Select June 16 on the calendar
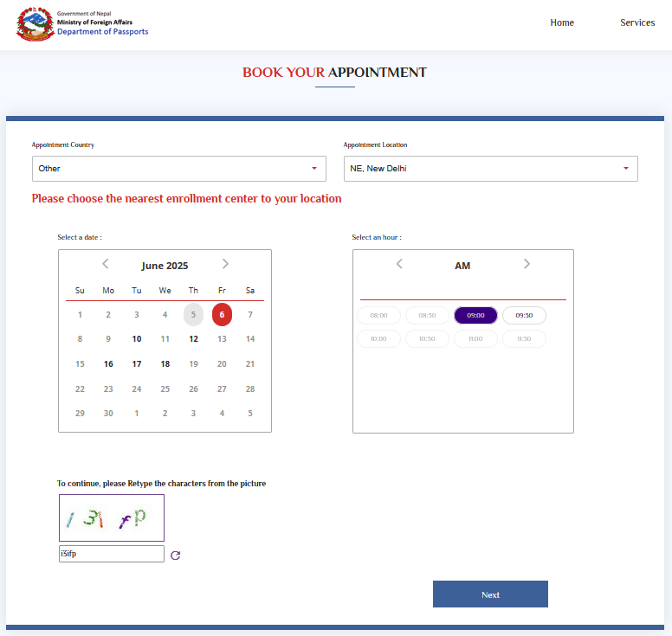Image resolution: width=672 pixels, height=636 pixels. pyautogui.click(x=108, y=364)
